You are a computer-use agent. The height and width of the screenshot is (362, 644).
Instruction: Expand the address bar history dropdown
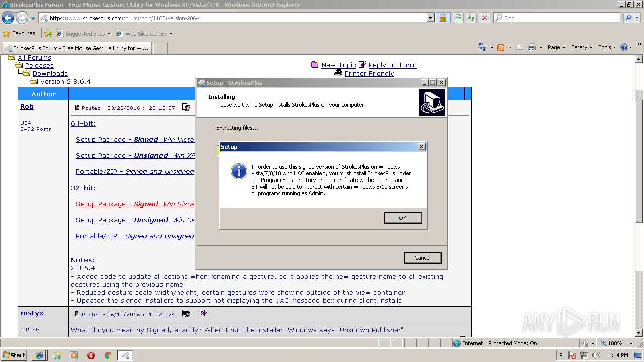[x=430, y=18]
